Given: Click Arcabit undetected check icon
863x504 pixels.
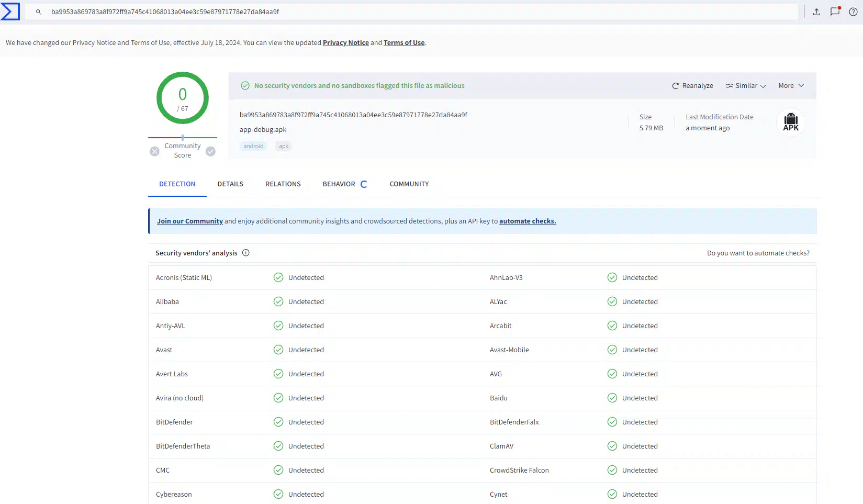Looking at the screenshot, I should click(612, 326).
